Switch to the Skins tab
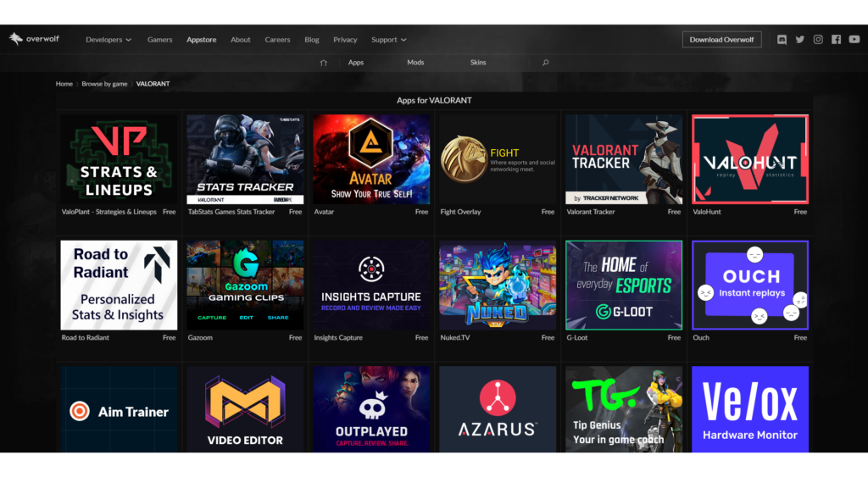The height and width of the screenshot is (488, 868). 478,63
